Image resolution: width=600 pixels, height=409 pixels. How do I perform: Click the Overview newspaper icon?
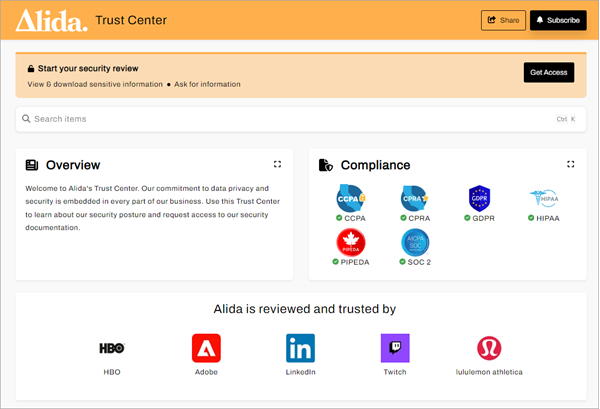click(32, 165)
